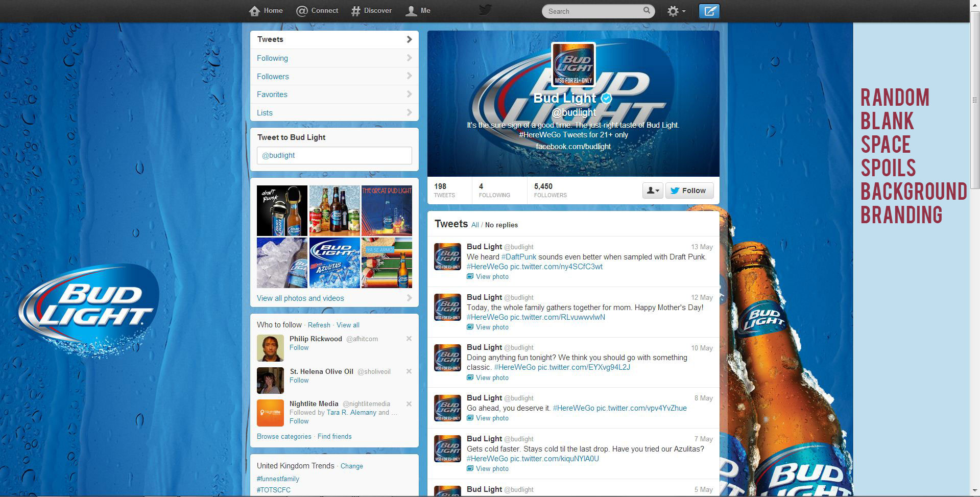Image resolution: width=980 pixels, height=497 pixels.
Task: Click the 12 May tweet timestamp
Action: pos(702,297)
